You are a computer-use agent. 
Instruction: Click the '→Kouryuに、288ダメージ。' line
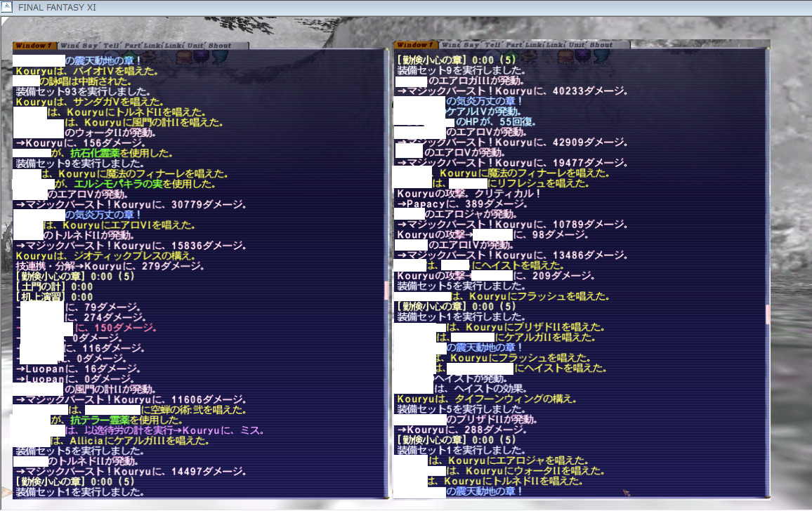point(462,430)
